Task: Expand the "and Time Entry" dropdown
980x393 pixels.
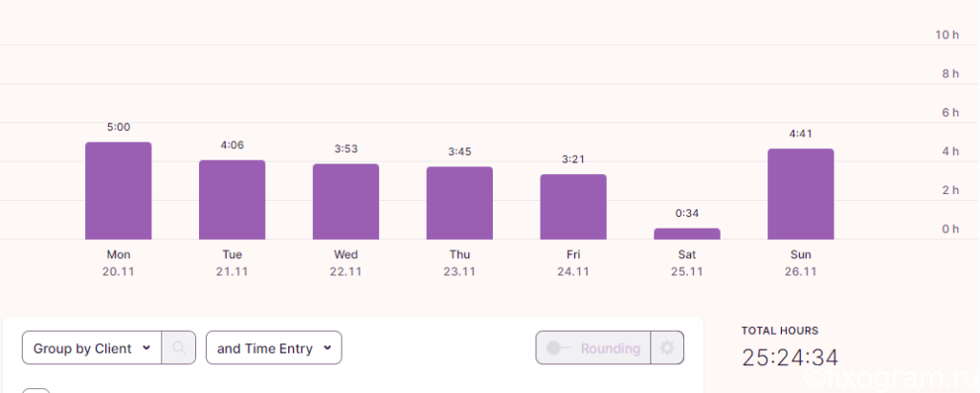Action: pos(274,348)
